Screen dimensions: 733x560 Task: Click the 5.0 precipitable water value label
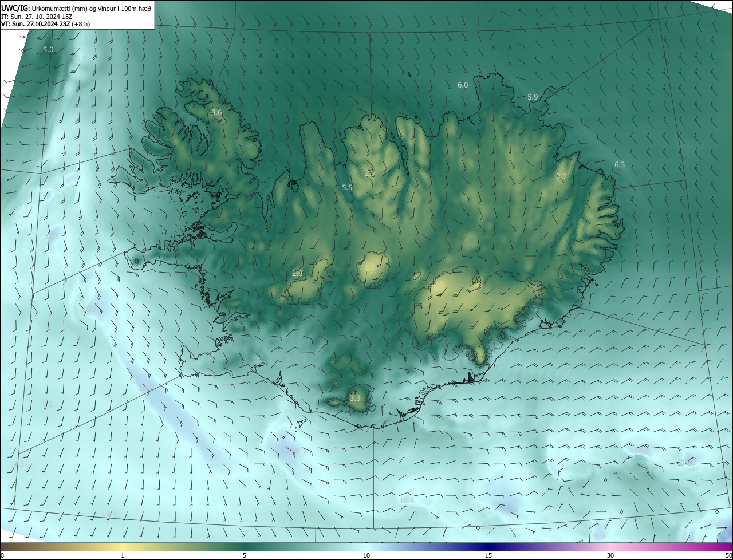point(48,50)
